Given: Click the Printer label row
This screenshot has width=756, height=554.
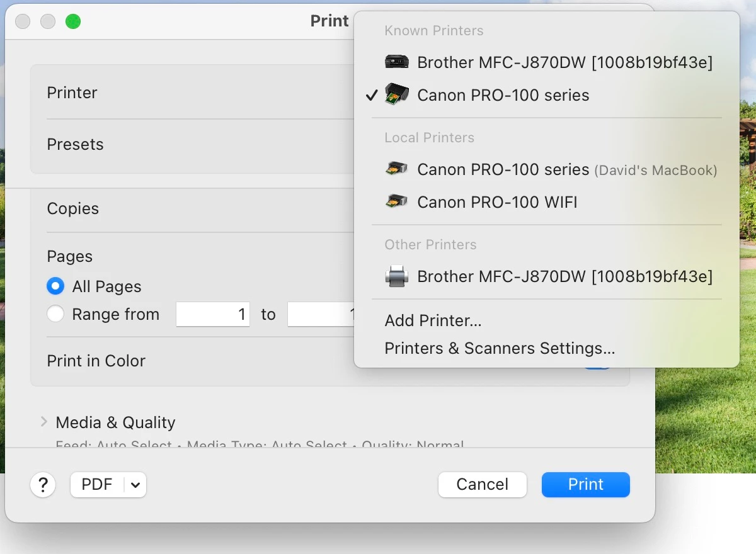Looking at the screenshot, I should 72,93.
